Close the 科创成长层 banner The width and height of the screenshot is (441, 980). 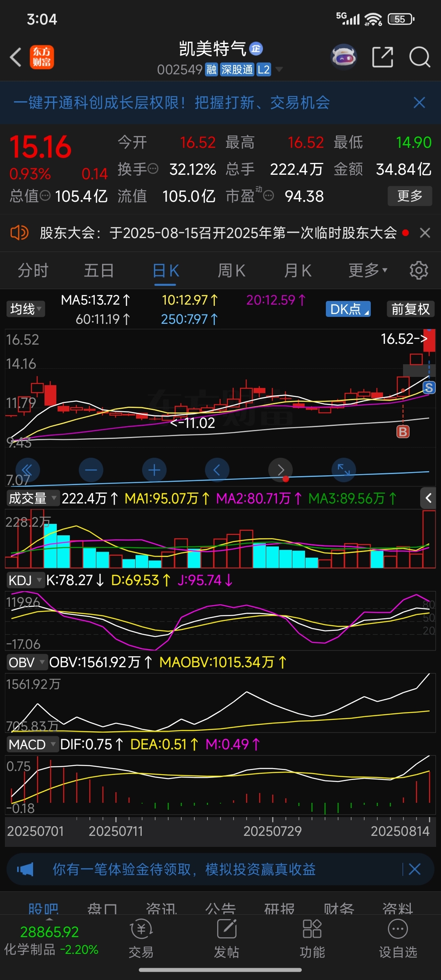[x=419, y=102]
